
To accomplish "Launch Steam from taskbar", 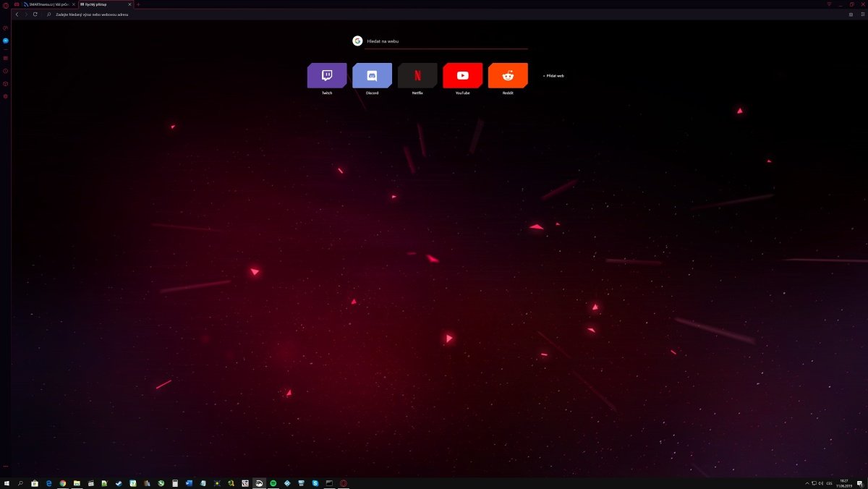I will (x=118, y=482).
